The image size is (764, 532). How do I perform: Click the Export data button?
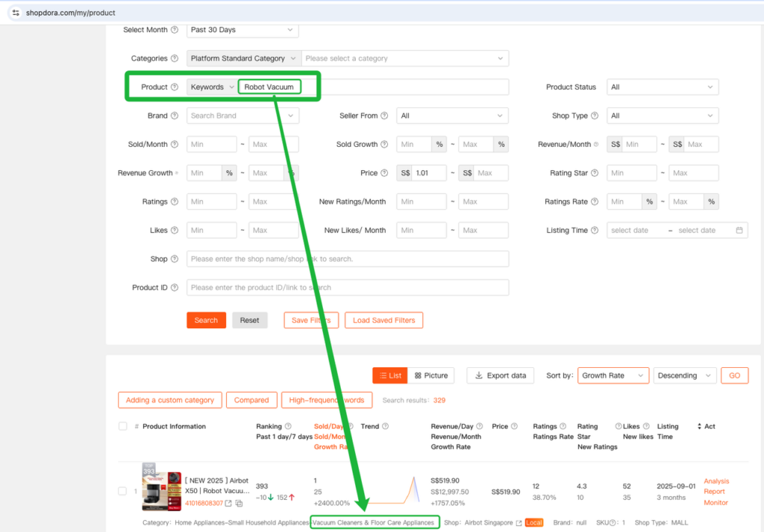(500, 375)
